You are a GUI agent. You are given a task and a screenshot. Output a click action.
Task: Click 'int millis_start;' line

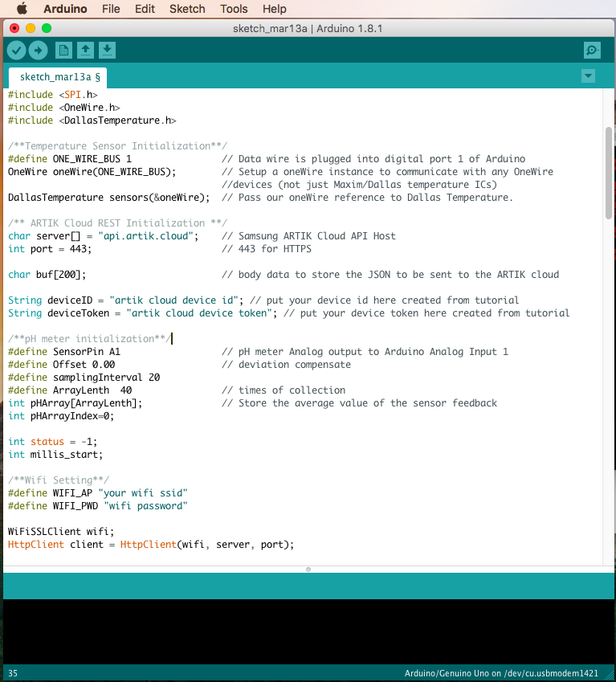tap(55, 455)
